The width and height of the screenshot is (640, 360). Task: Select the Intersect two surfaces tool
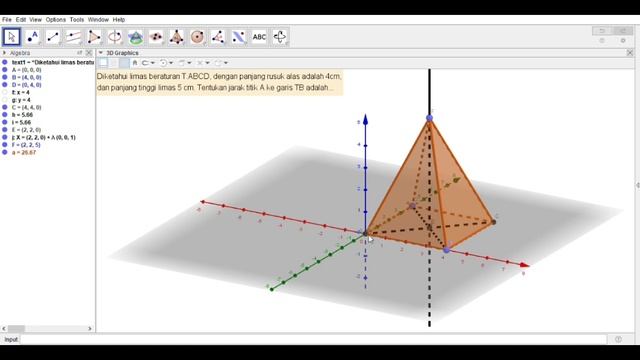pyautogui.click(x=136, y=37)
